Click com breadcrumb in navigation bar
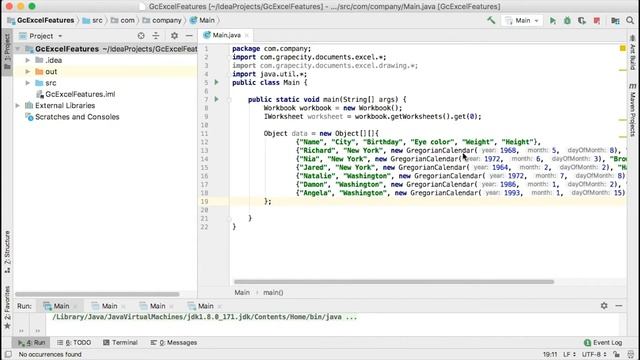The image size is (640, 360). pyautogui.click(x=123, y=20)
